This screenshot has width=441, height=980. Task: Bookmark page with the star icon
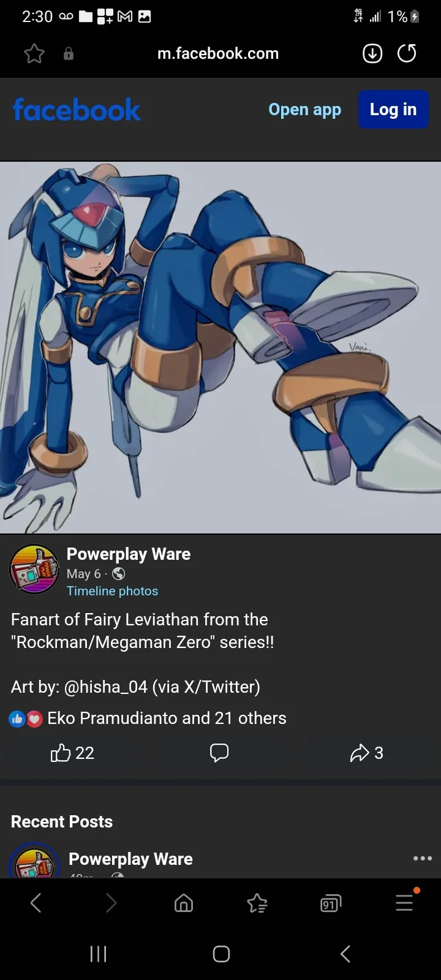pyautogui.click(x=34, y=54)
